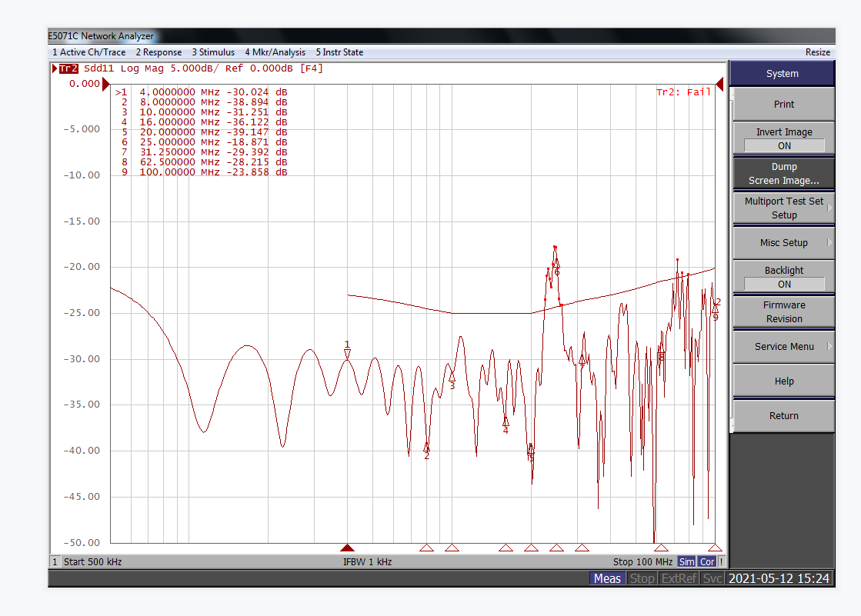Click the Cor correction status indicator
Screen dimensions: 861x616
[707, 562]
